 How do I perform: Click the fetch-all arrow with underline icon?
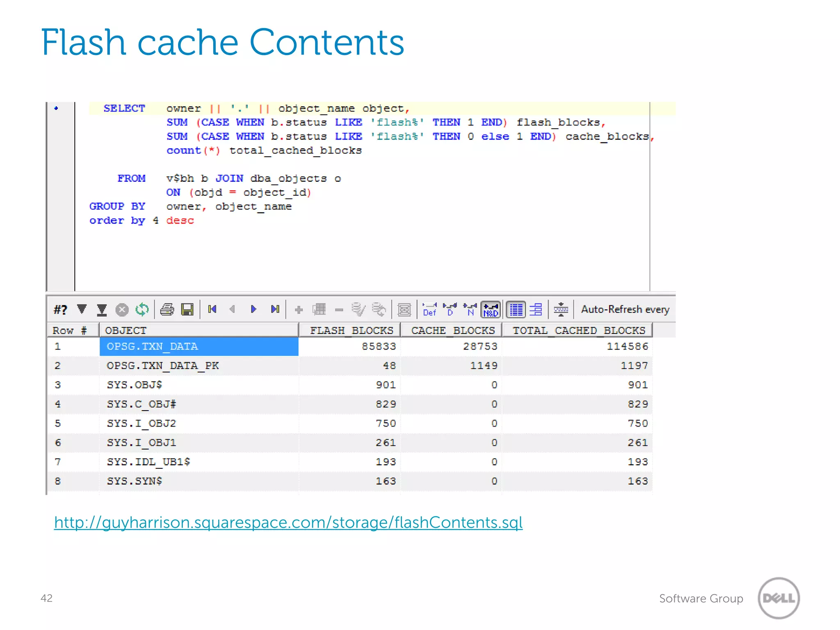102,310
